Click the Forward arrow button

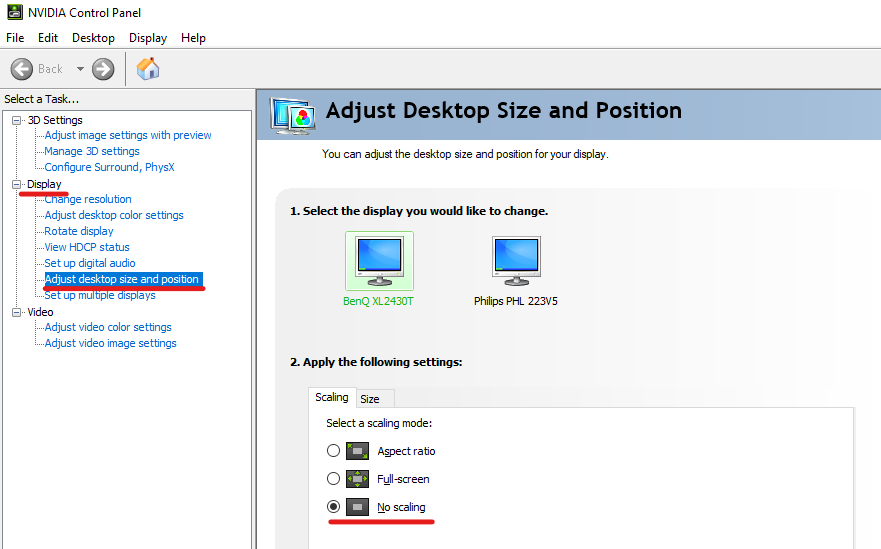pos(103,69)
